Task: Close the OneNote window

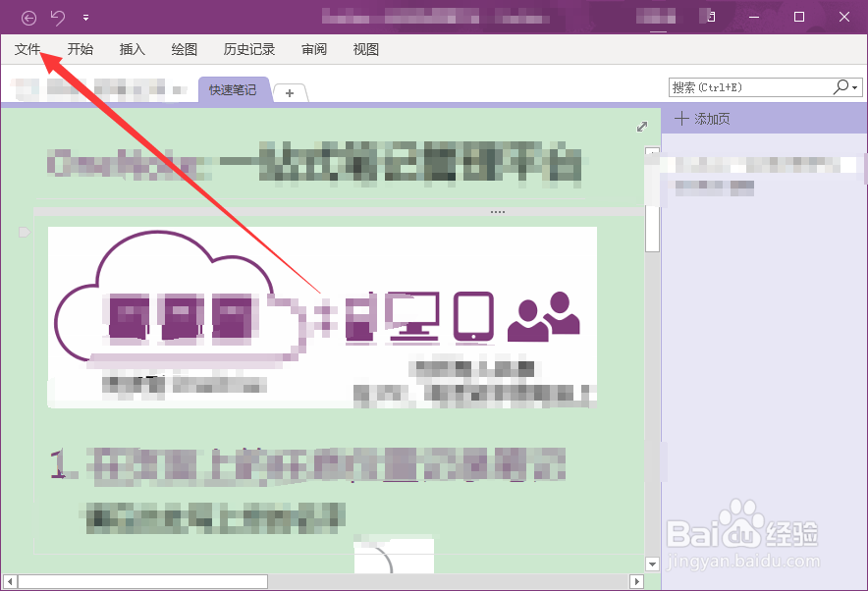Action: [x=844, y=17]
